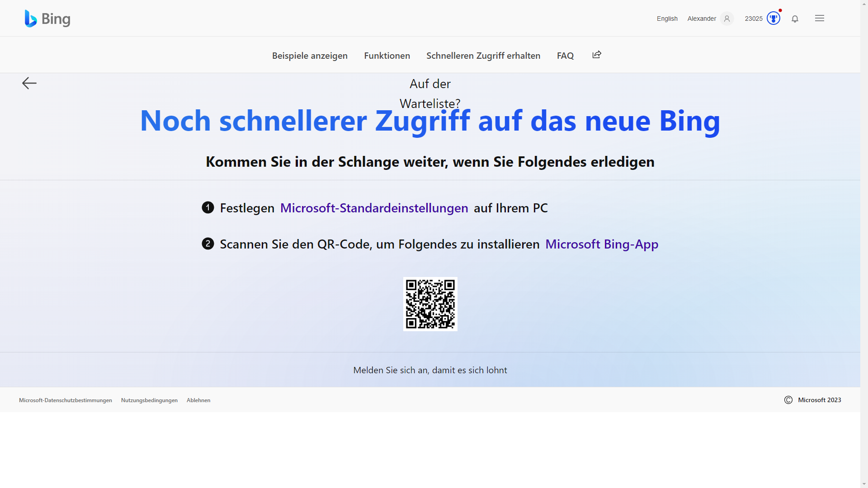Click the Rewards trophy medal icon
The image size is (868, 488).
tap(774, 19)
